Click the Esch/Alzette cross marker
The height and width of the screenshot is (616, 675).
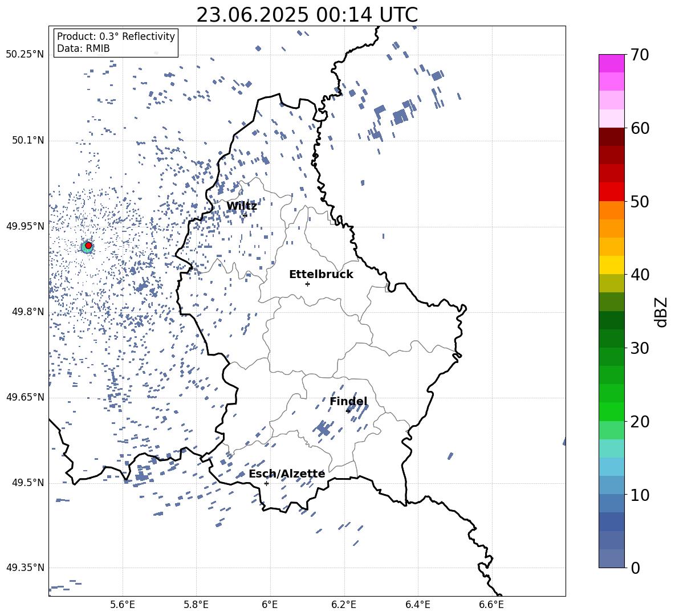[x=266, y=483]
